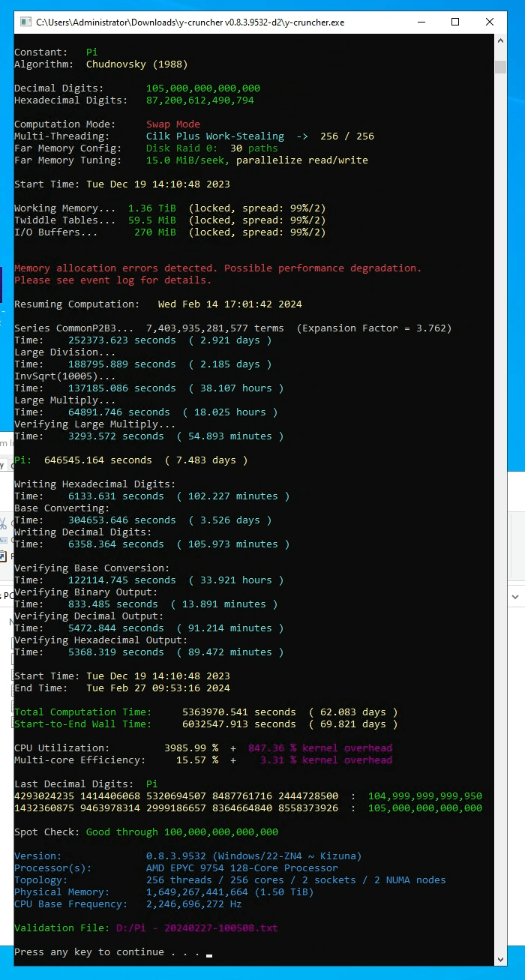The width and height of the screenshot is (525, 980).
Task: Click the Validation File path text
Action: [x=196, y=928]
